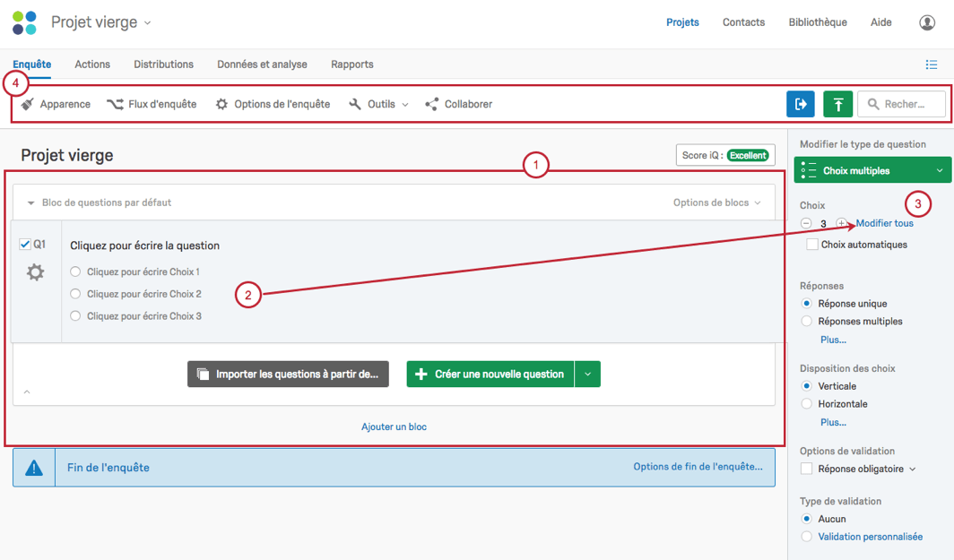954x560 pixels.
Task: Open Options de blocs dropdown
Action: 716,202
